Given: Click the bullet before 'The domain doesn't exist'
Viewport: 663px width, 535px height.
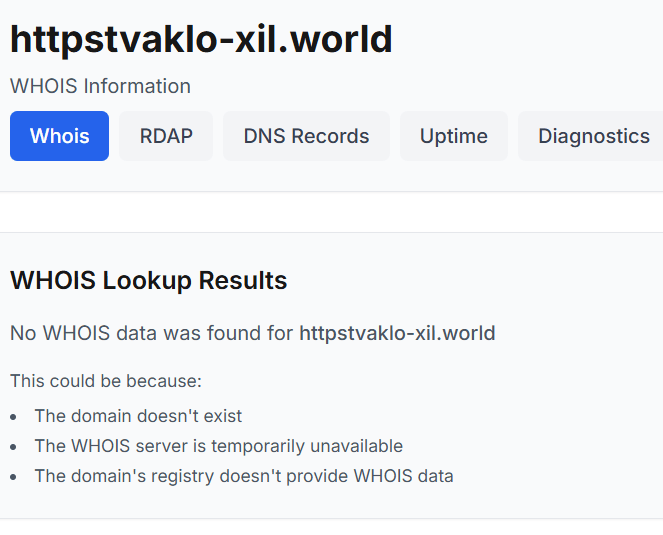Looking at the screenshot, I should coord(15,417).
